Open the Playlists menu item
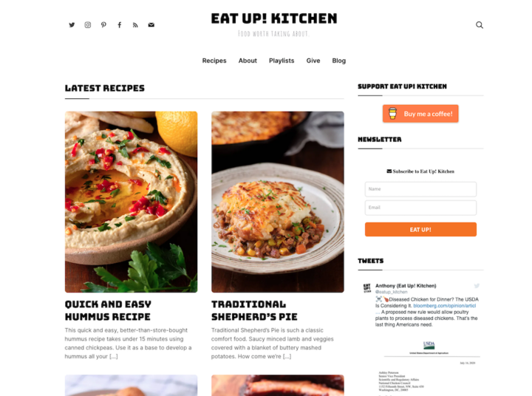The height and width of the screenshot is (396, 532). [282, 61]
